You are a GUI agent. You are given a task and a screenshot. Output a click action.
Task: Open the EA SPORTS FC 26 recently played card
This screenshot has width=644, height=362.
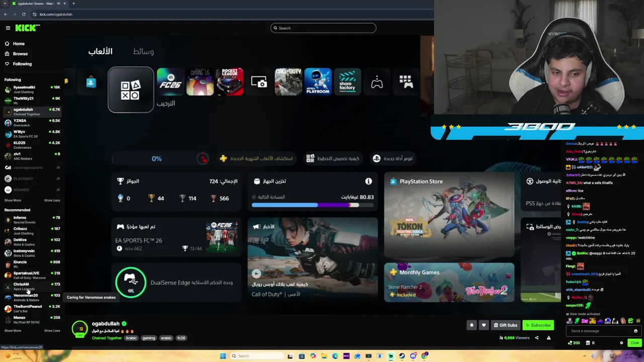176,237
